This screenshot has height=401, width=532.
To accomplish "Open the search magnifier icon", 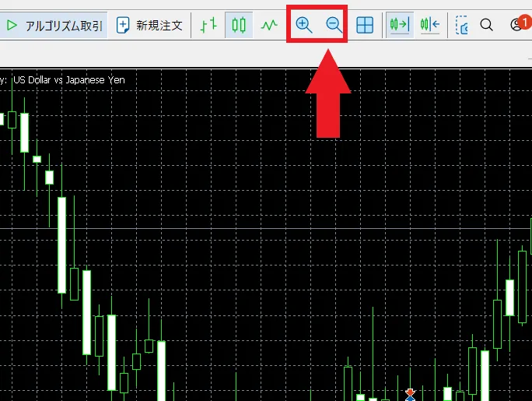I will [487, 25].
